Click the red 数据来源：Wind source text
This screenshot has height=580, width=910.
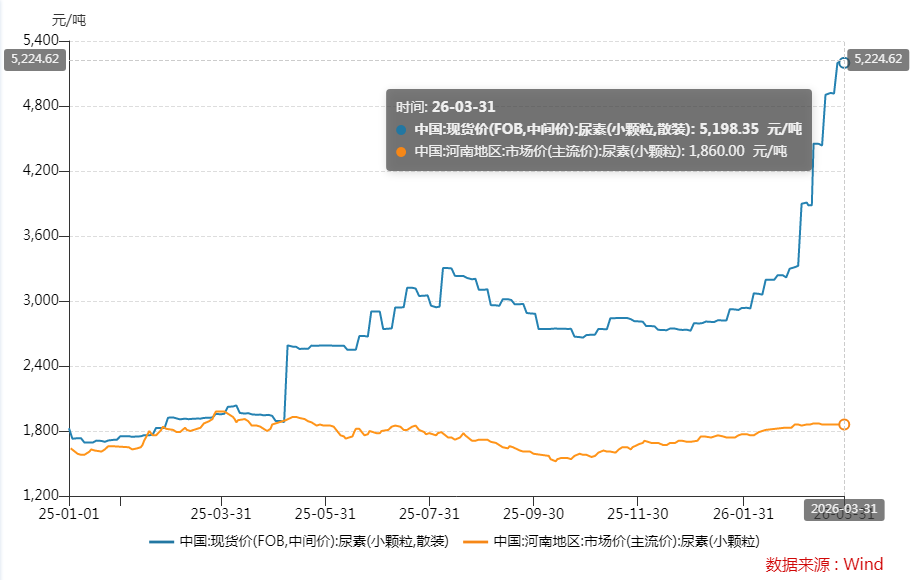pyautogui.click(x=824, y=564)
